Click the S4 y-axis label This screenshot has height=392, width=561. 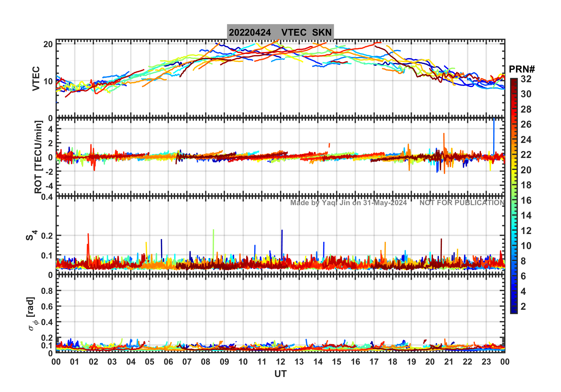(x=31, y=235)
